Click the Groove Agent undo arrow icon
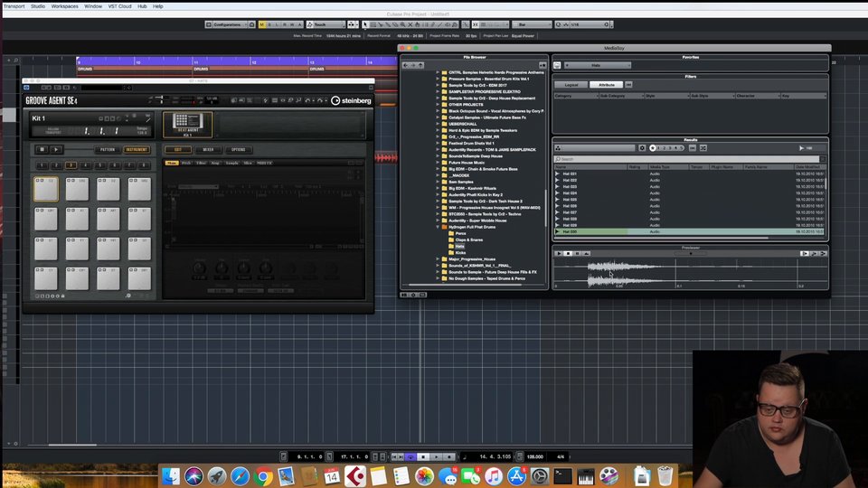Viewport: 868px width, 488px height. 307,100
